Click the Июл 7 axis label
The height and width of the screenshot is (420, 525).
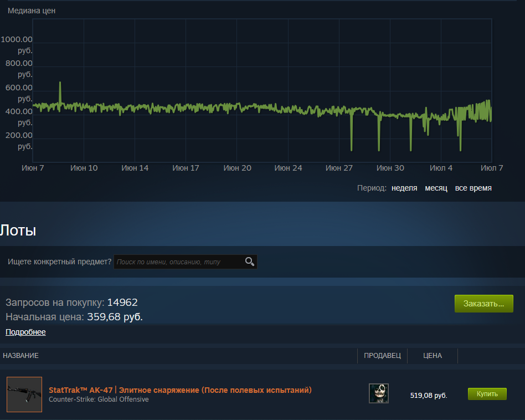[492, 168]
